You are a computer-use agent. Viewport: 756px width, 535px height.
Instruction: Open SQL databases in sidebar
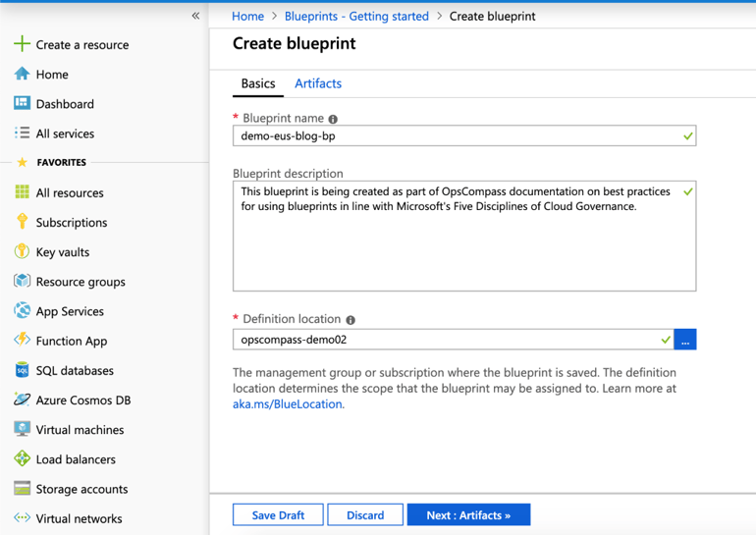[75, 371]
